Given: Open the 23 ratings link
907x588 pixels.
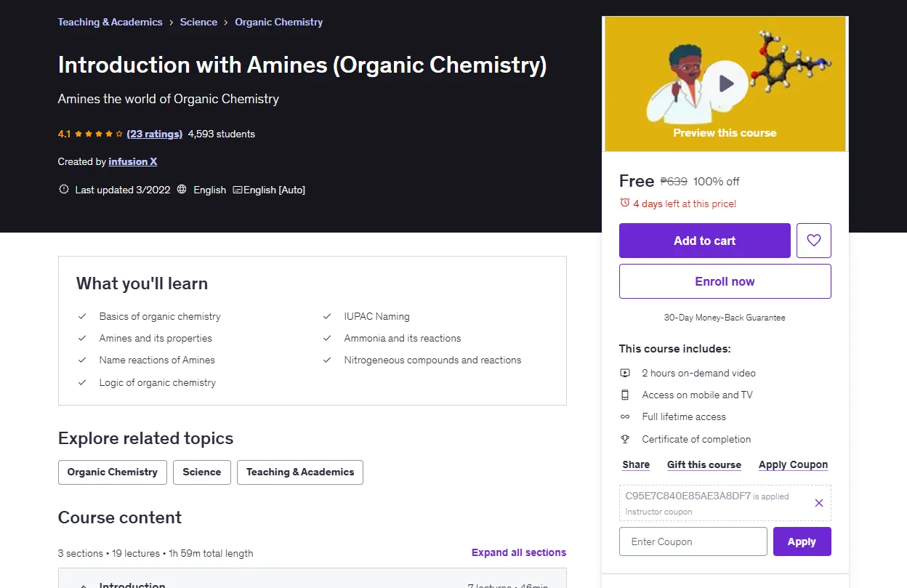Looking at the screenshot, I should point(154,134).
